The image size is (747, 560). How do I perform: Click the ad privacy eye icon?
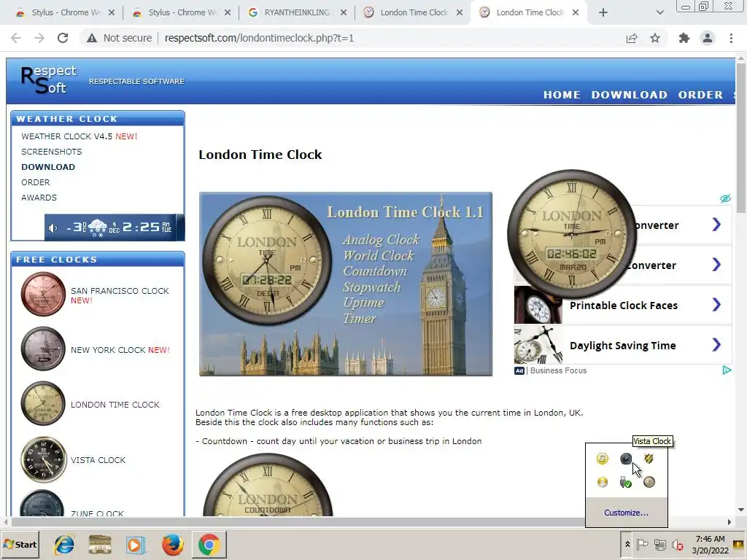point(725,198)
